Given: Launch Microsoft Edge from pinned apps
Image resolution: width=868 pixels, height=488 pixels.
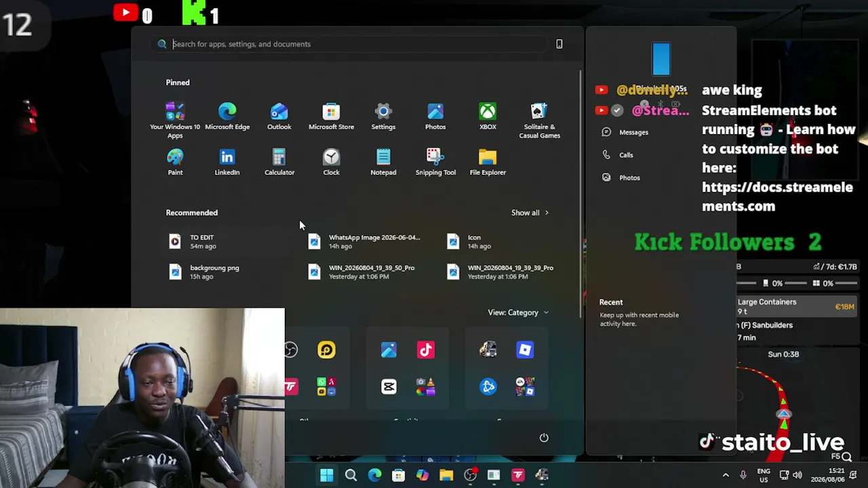Looking at the screenshot, I should point(227,117).
